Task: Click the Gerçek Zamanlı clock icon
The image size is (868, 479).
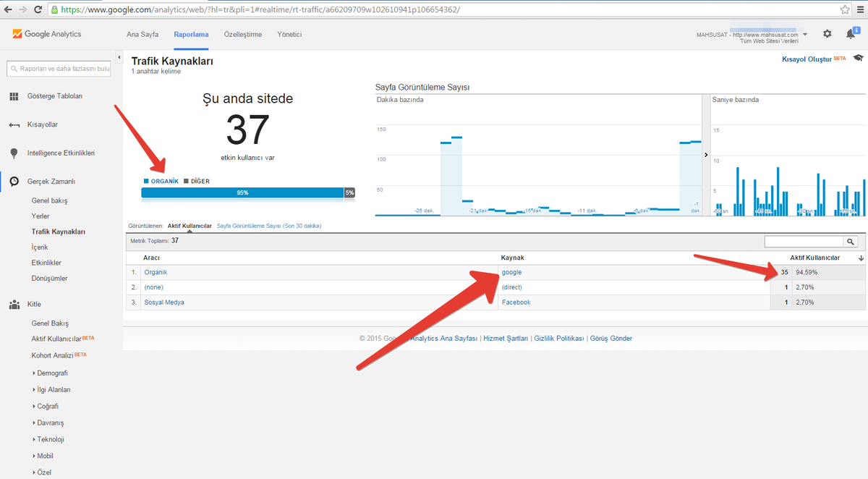Action: 14,182
